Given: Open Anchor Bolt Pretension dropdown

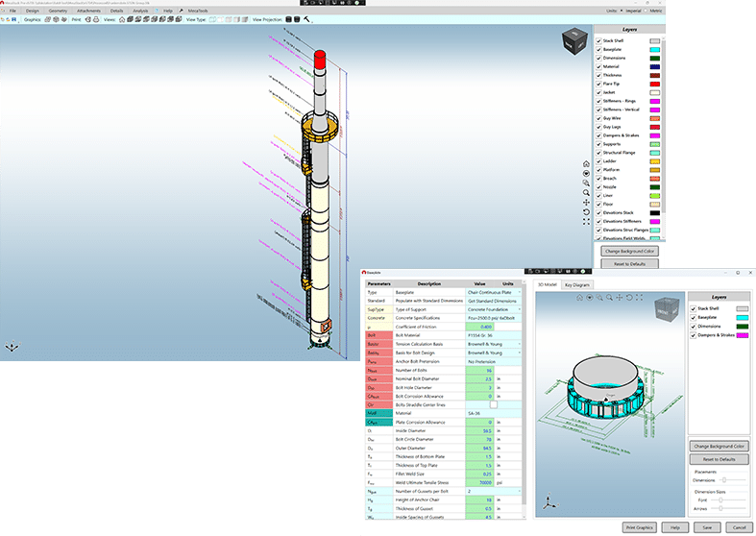Looking at the screenshot, I should tap(494, 361).
